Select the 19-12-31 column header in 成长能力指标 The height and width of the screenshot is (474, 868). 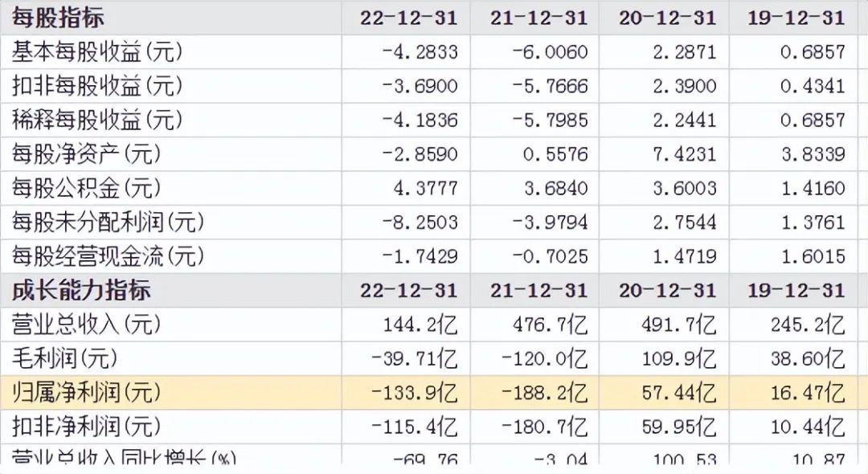click(x=796, y=290)
